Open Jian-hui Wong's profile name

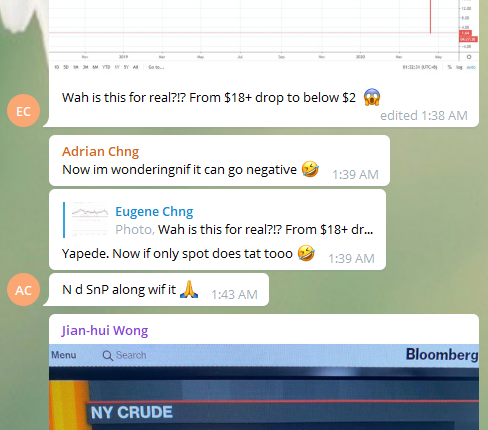[x=105, y=330]
